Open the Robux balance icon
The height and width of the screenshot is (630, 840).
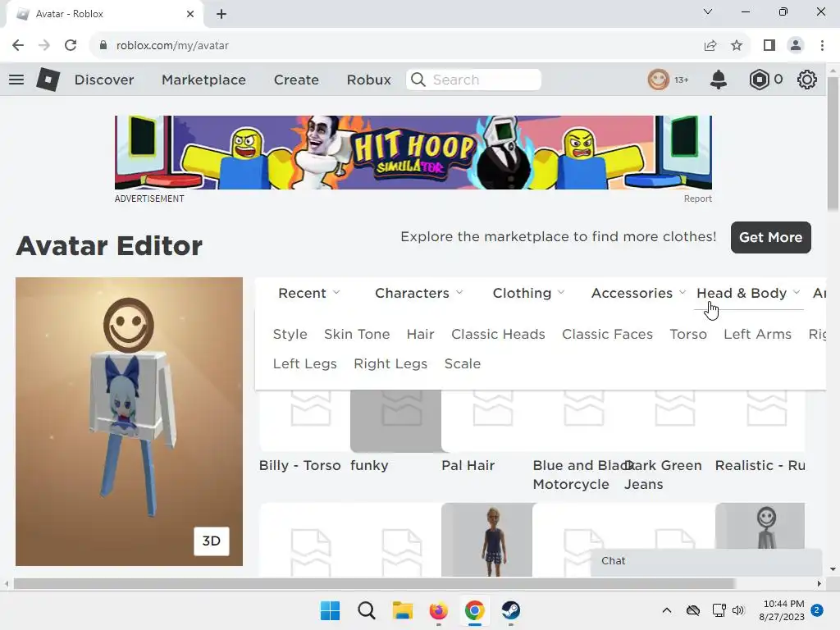[x=759, y=80]
